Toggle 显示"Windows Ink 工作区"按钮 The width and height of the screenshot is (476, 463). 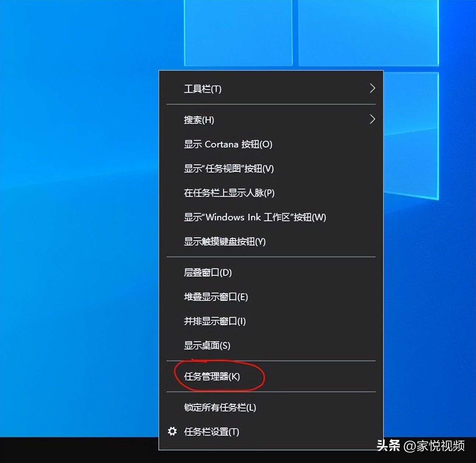click(x=254, y=217)
